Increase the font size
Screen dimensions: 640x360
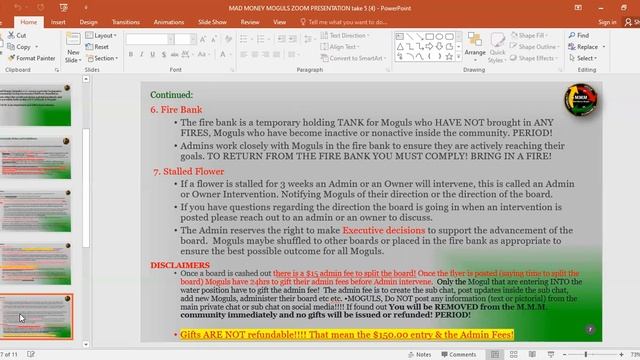click(x=203, y=39)
